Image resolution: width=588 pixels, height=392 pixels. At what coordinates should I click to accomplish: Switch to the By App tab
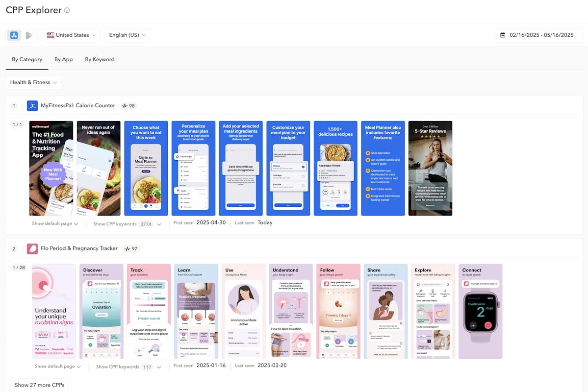[x=63, y=59]
